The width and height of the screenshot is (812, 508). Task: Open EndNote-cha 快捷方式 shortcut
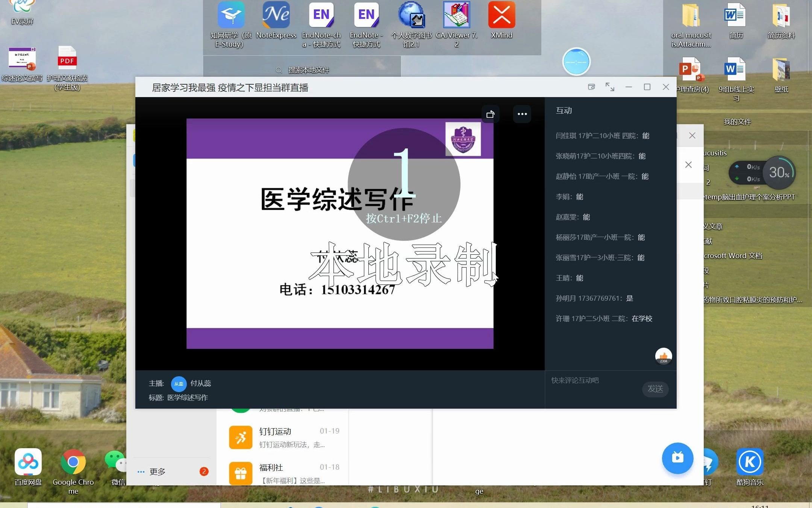click(321, 25)
